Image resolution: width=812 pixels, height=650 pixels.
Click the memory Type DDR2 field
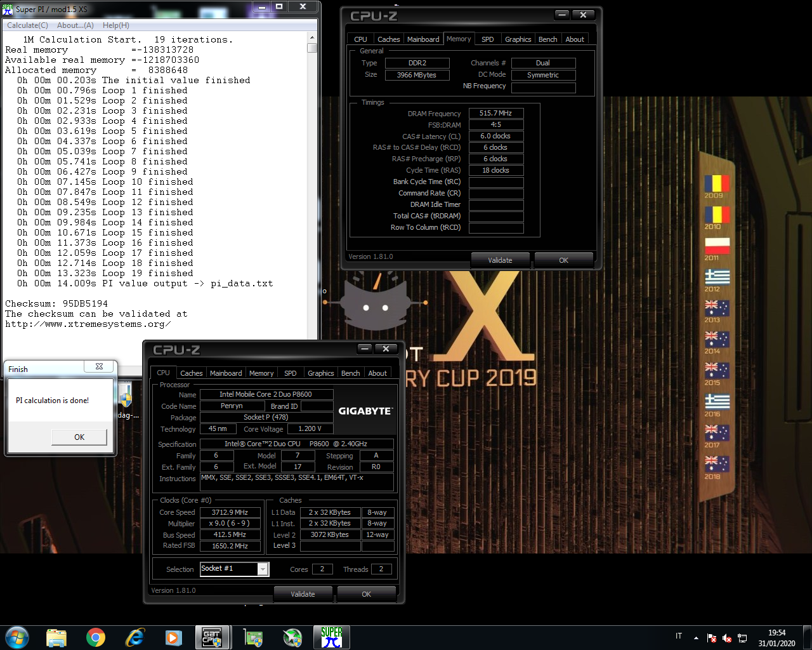pos(417,63)
